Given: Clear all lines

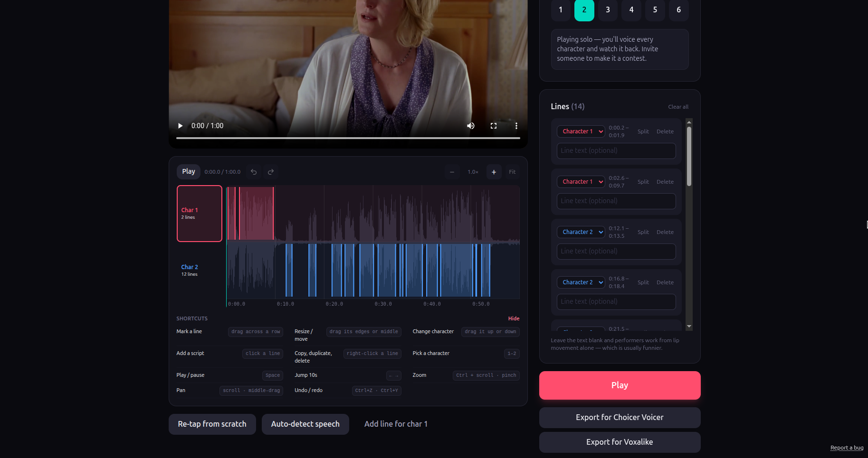Looking at the screenshot, I should pyautogui.click(x=678, y=107).
